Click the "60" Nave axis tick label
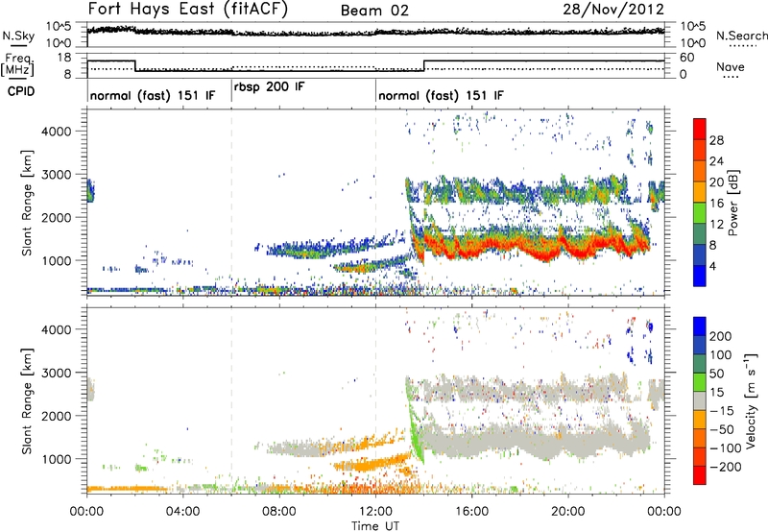The height and width of the screenshot is (532, 768). pyautogui.click(x=687, y=57)
